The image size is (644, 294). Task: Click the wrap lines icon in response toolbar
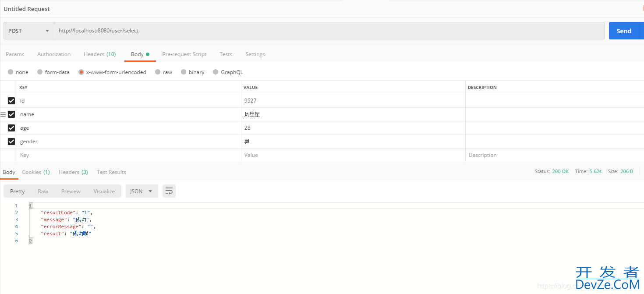169,191
